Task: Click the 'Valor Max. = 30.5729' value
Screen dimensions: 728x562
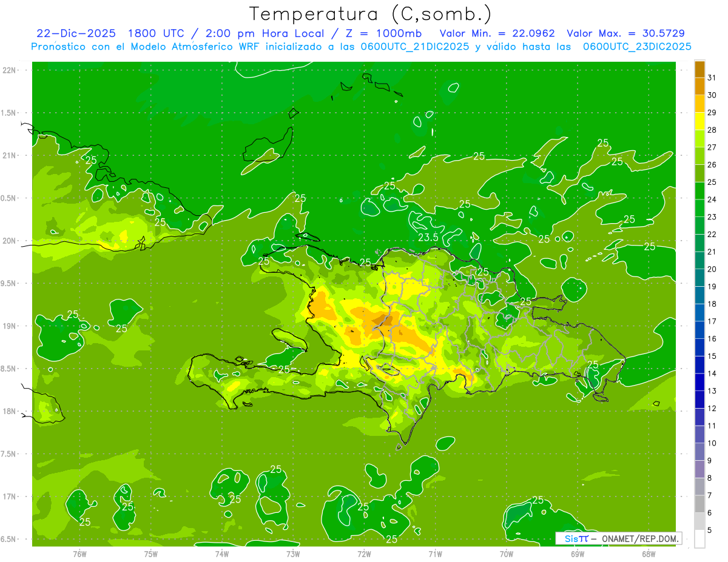Action: (x=626, y=33)
